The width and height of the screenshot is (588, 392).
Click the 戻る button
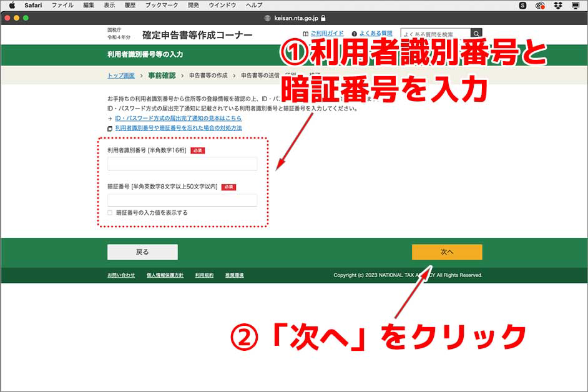pyautogui.click(x=142, y=251)
